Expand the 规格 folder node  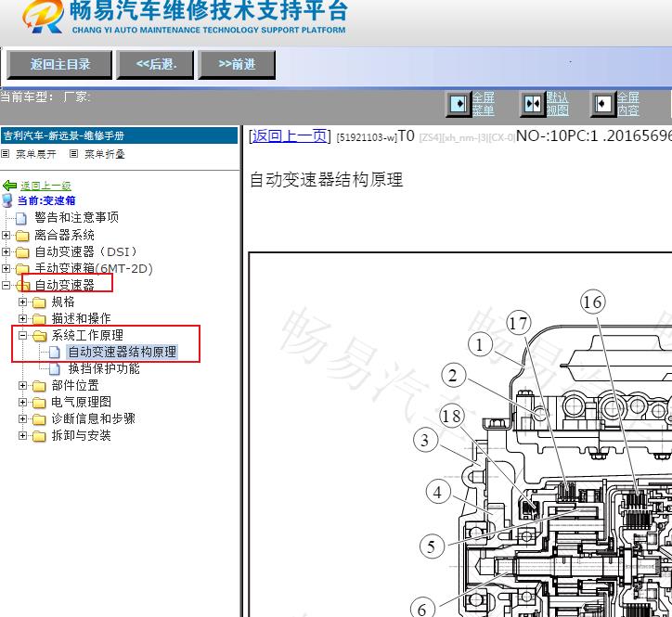point(22,302)
